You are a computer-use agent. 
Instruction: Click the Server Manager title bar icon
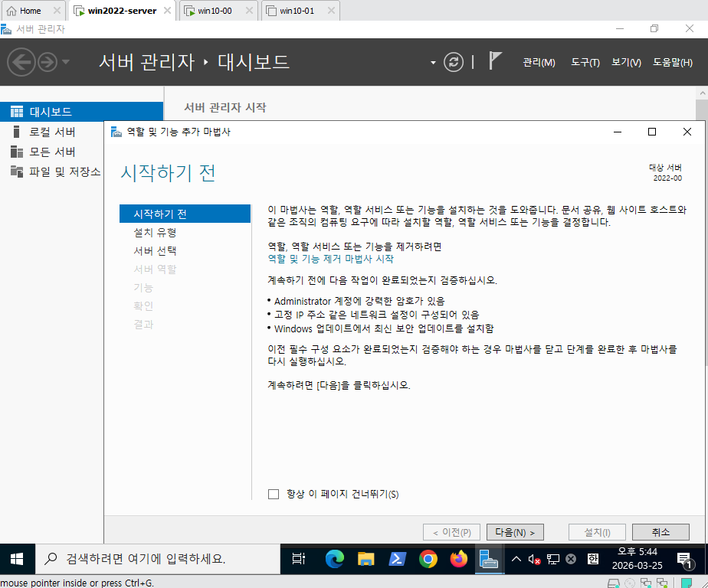point(6,29)
